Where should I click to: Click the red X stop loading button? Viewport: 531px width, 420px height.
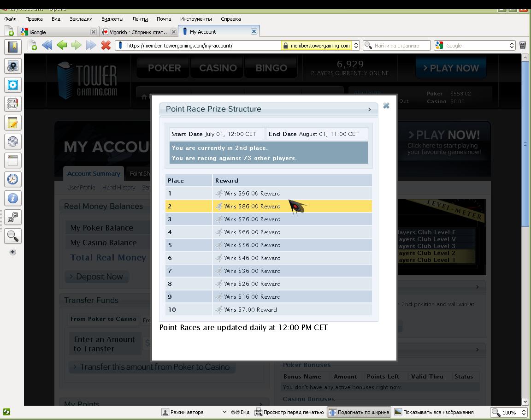[x=106, y=45]
